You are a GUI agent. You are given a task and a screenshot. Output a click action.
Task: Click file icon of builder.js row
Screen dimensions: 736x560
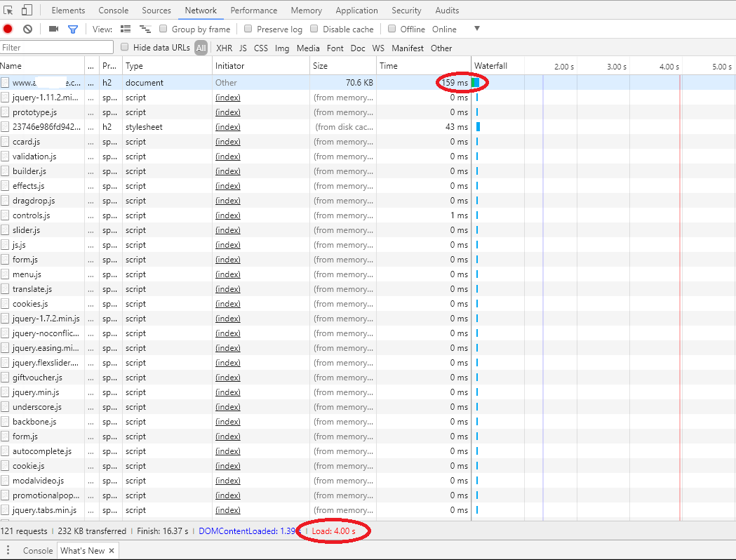click(5, 171)
